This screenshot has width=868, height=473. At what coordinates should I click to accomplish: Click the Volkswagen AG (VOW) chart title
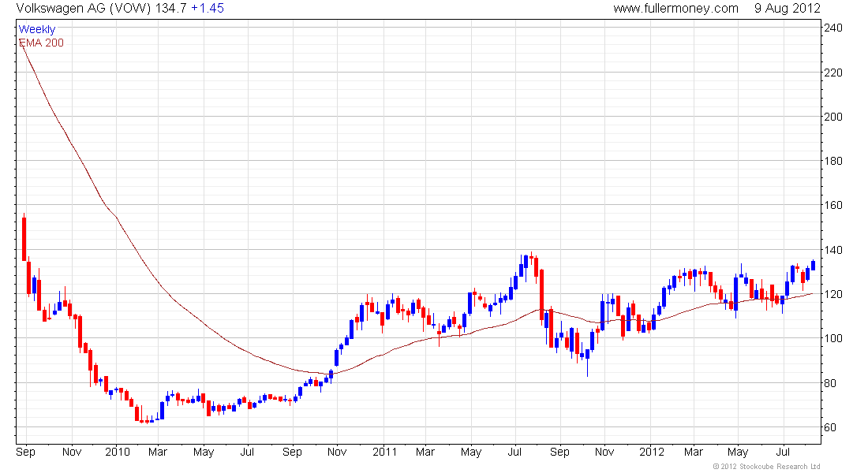pyautogui.click(x=83, y=9)
